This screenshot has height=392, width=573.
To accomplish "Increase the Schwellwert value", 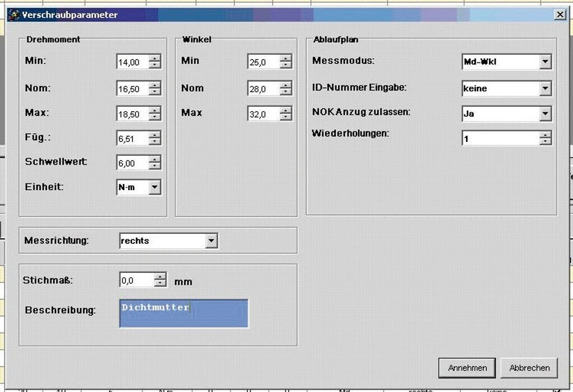I will coord(155,159).
